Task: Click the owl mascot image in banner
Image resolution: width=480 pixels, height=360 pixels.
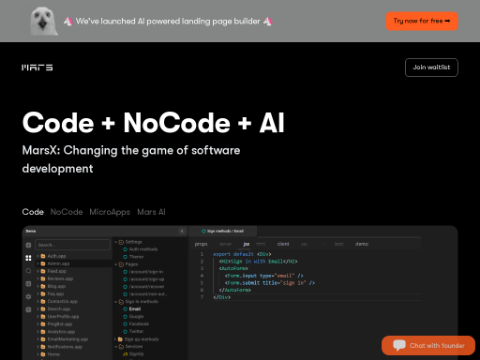Action: [44, 21]
